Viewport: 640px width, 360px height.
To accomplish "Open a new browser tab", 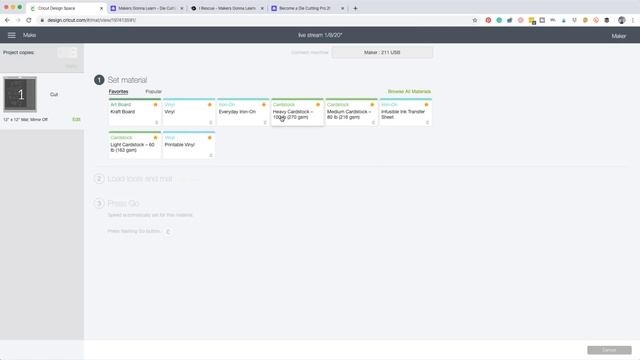I will [x=355, y=8].
